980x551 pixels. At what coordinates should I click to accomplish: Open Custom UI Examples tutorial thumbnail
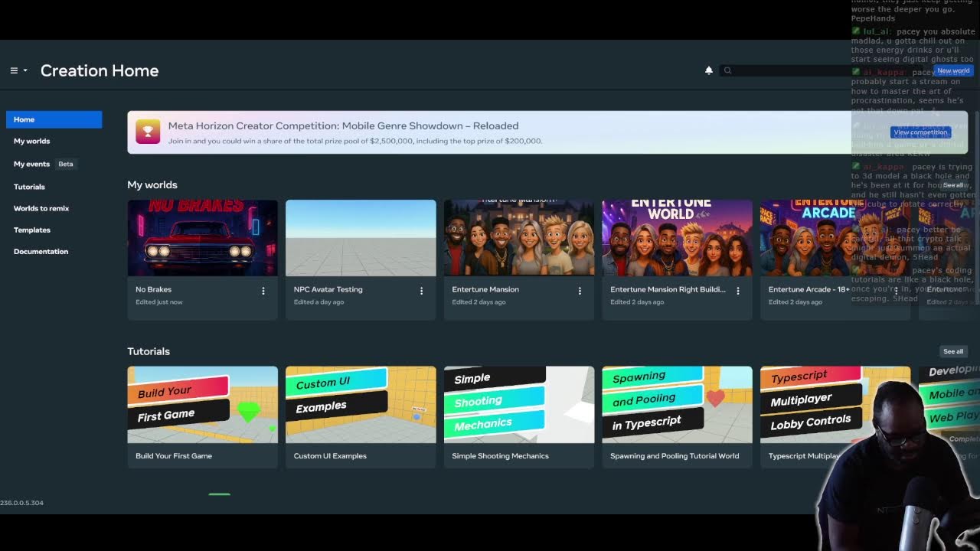361,404
